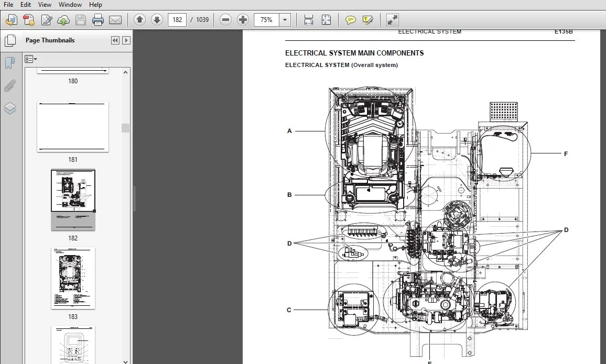Open the Help menu
The image size is (606, 364).
click(x=95, y=5)
